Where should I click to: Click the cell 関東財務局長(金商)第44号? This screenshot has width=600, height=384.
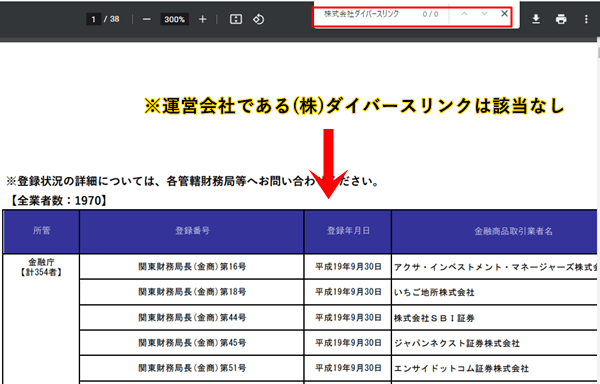(192, 317)
